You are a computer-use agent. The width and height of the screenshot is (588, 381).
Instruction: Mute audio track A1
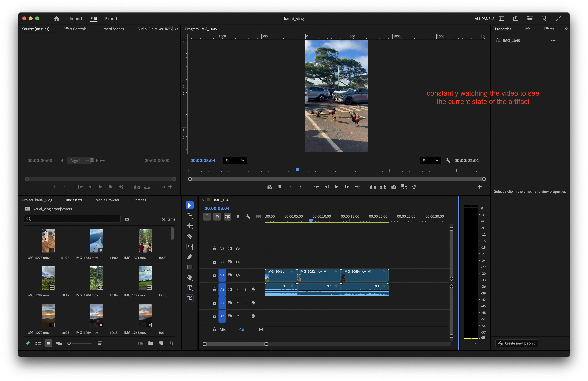238,289
